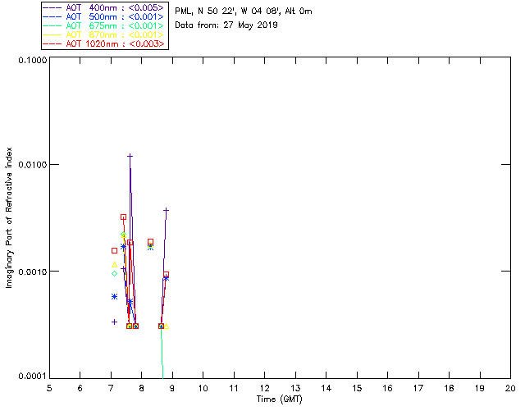Click the x-axis tick label 18
The width and height of the screenshot is (525, 420).
[449, 388]
